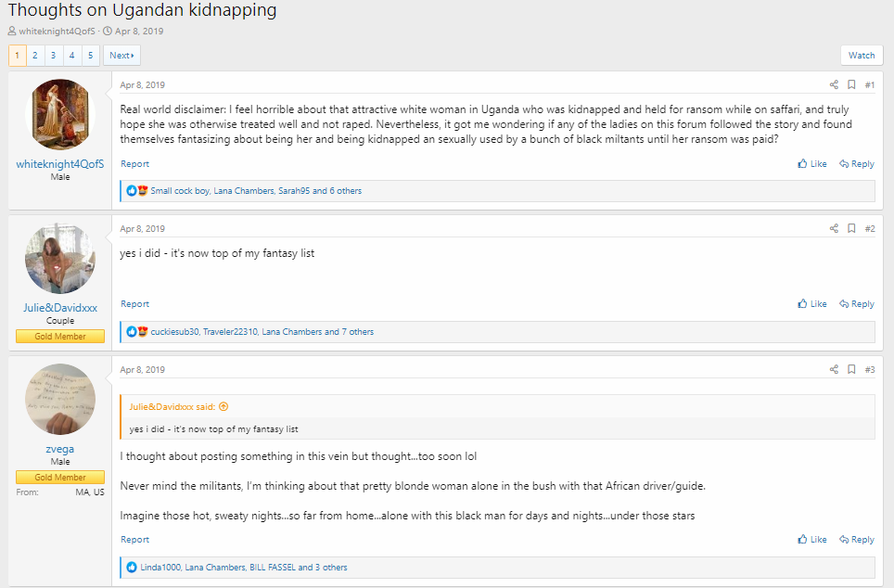Open post number #2 permalink
Image resolution: width=894 pixels, height=588 pixels.
pyautogui.click(x=870, y=229)
